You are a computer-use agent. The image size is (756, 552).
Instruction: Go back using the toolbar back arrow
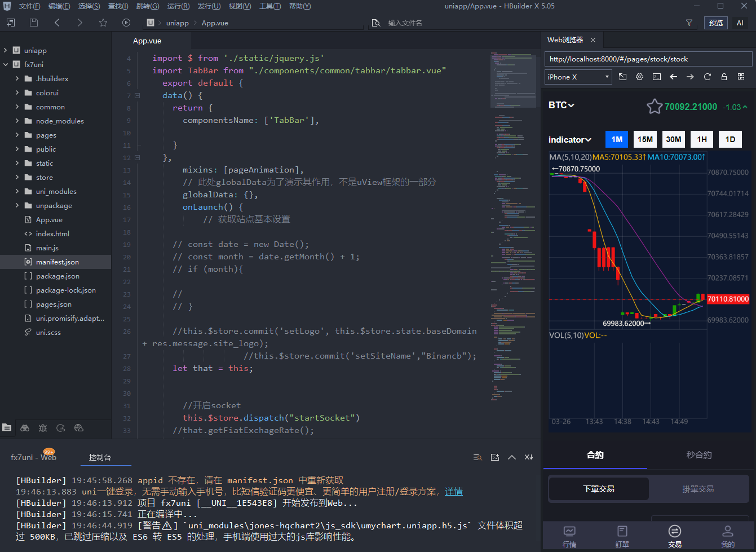tap(57, 23)
